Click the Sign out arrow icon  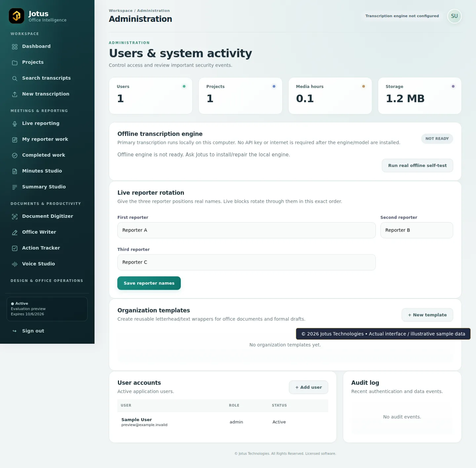[15, 331]
